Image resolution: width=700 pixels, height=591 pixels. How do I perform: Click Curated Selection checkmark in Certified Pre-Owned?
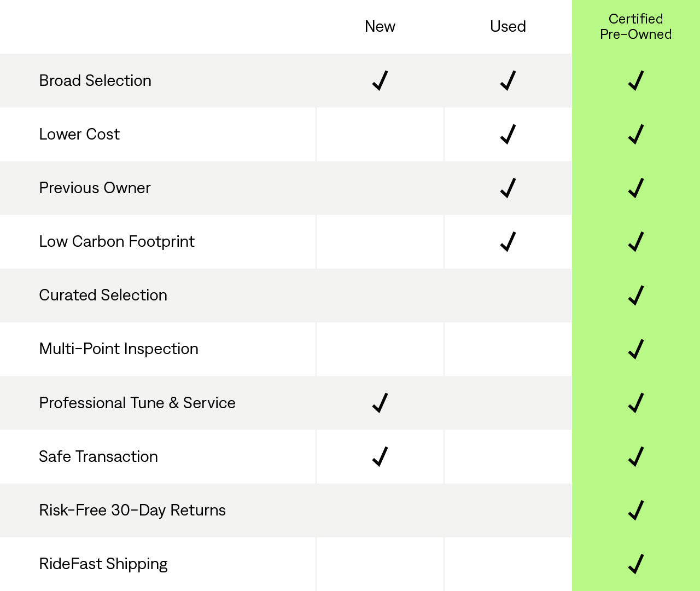[x=636, y=295]
